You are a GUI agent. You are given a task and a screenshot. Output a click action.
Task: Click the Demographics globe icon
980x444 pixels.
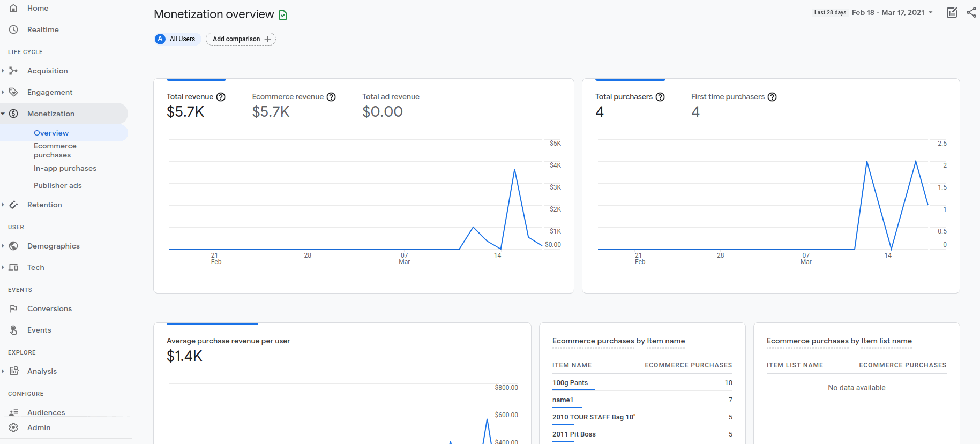13,246
